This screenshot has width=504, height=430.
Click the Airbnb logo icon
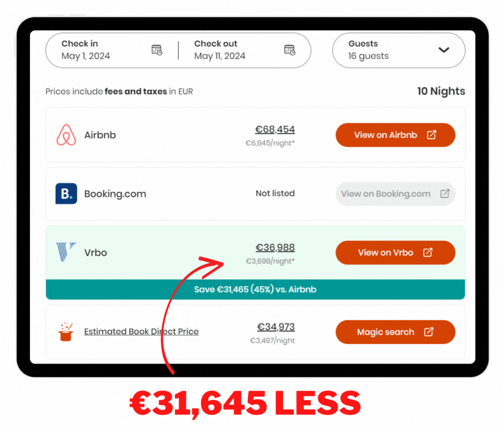[66, 135]
